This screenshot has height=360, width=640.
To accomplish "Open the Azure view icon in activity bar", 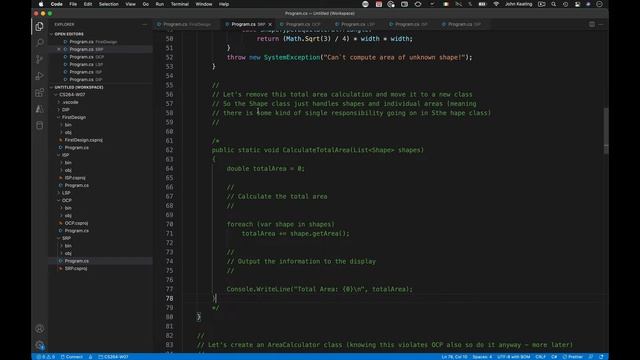I will pos(40,109).
